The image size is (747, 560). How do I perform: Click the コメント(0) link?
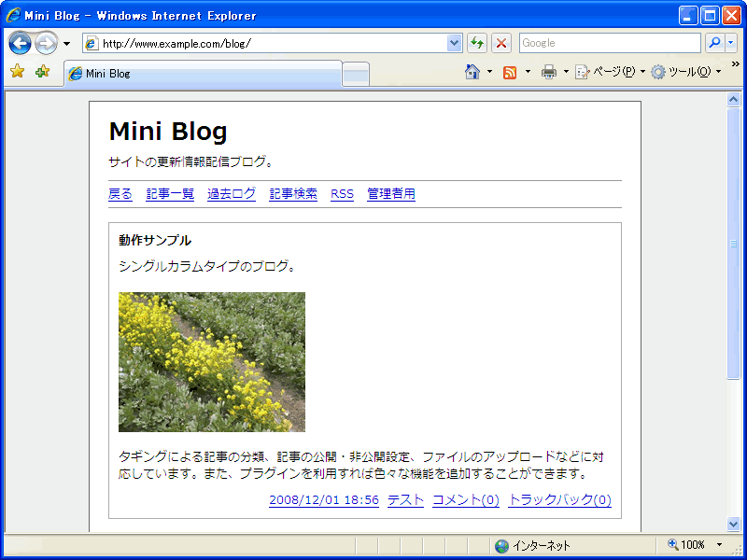[x=465, y=500]
